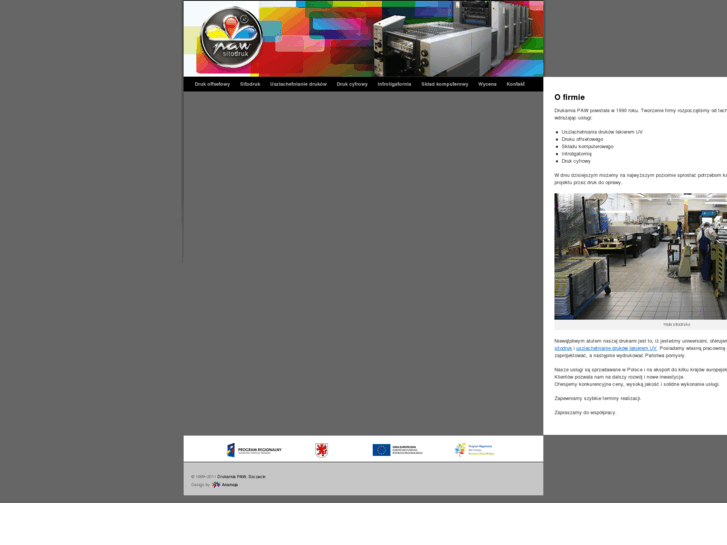This screenshot has height=545, width=727.
Task: Click 'Druk cyfrowy' bullet in the list
Action: 576,161
